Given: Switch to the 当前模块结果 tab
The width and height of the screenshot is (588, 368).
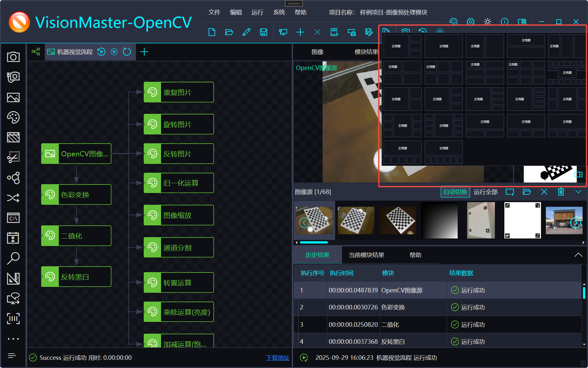Looking at the screenshot, I should [367, 255].
